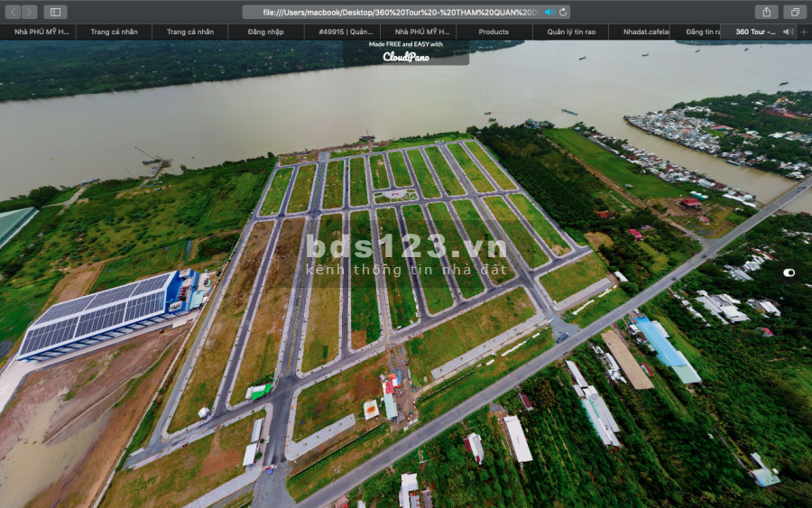Switch to second Nhà PHÚ MỸ H... tab
This screenshot has height=508, width=812.
pyautogui.click(x=419, y=32)
